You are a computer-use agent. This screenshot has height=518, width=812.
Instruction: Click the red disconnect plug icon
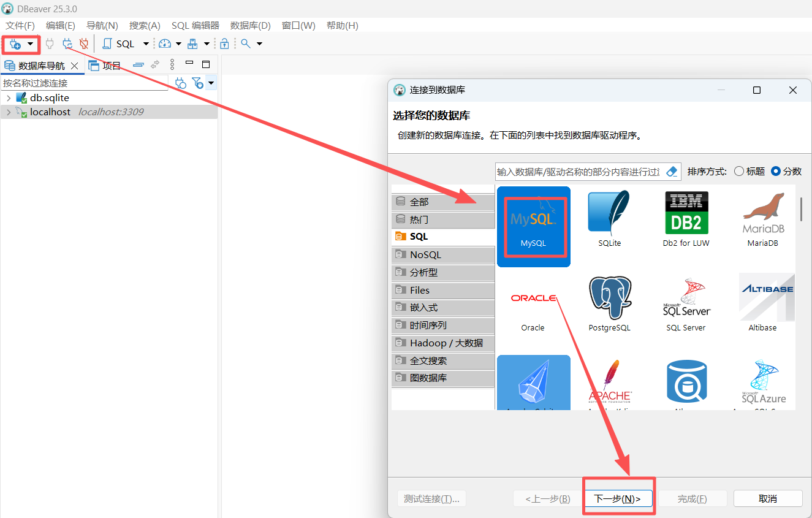84,44
